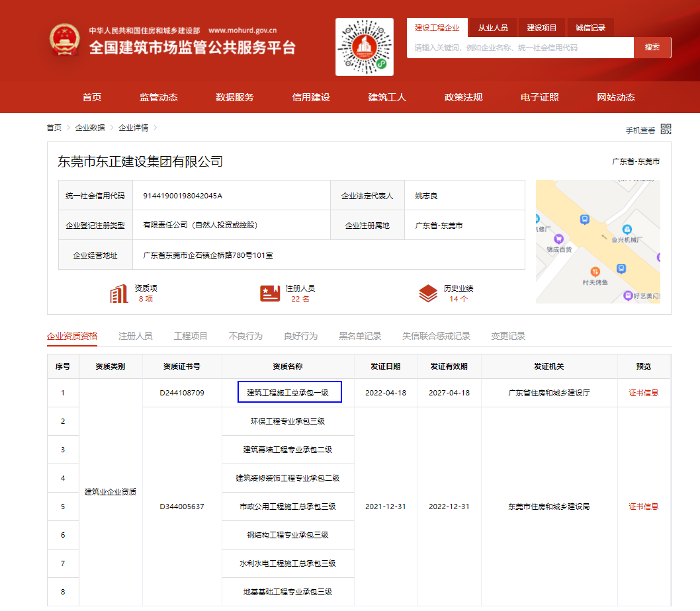Click the WeChat mini-program QR code

tap(365, 47)
